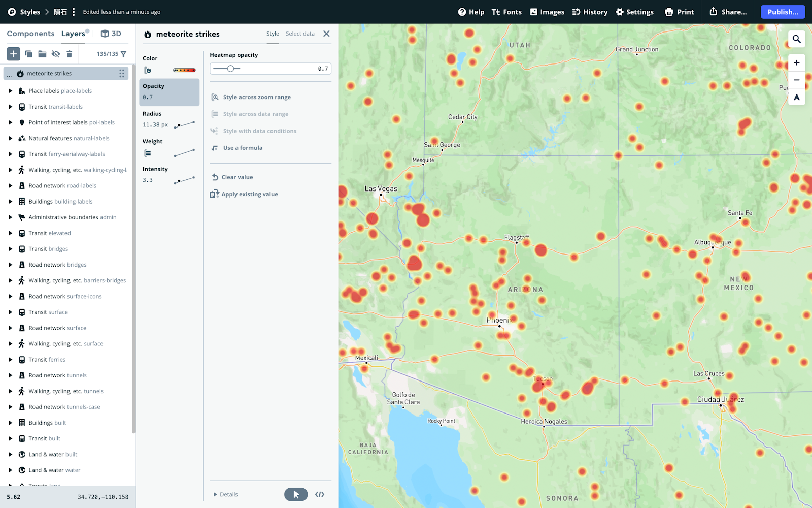Zoom out on the map
The width and height of the screenshot is (812, 508).
pyautogui.click(x=797, y=80)
